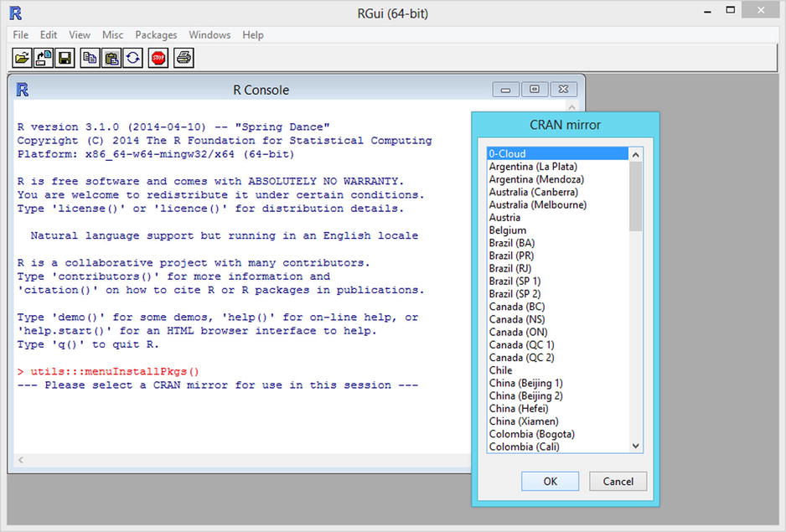Maximize the RGui main window
The width and height of the screenshot is (786, 532).
[x=731, y=10]
